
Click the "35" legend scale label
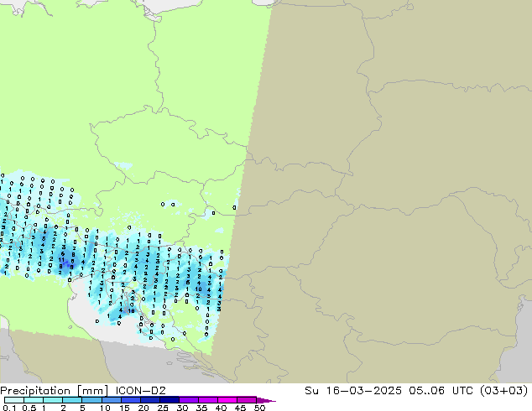point(201,408)
